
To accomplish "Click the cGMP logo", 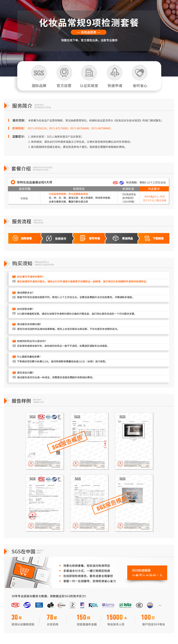I will coord(150,605).
